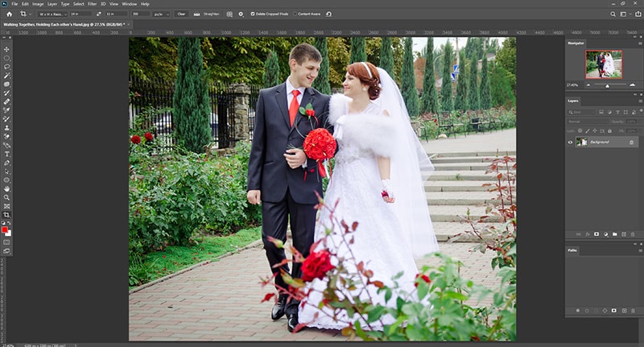Toggle Delete Cropped Pixels checkbox

(x=253, y=14)
